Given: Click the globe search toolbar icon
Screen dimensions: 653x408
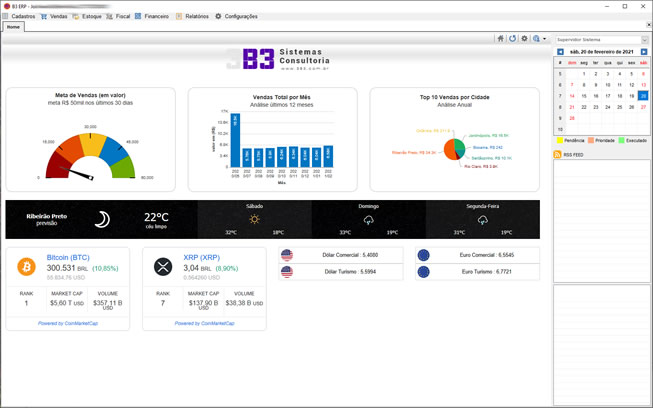Looking at the screenshot, I should coord(536,38).
